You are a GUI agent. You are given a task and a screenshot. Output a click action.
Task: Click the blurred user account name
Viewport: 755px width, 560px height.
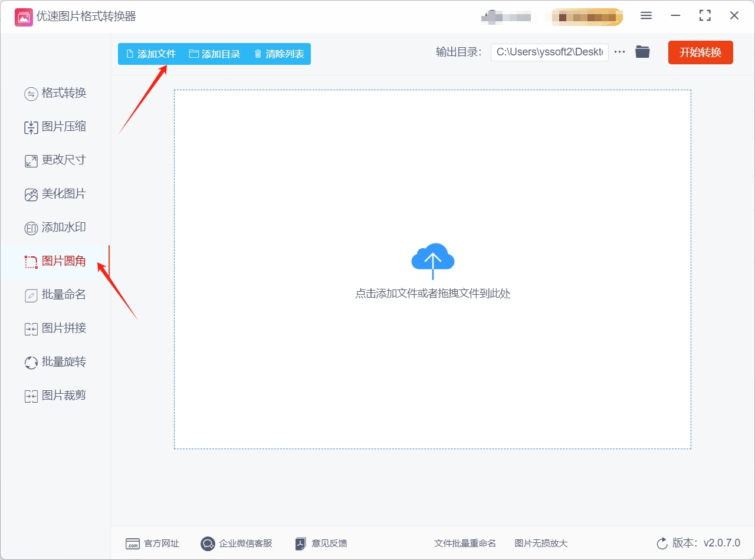click(x=506, y=17)
